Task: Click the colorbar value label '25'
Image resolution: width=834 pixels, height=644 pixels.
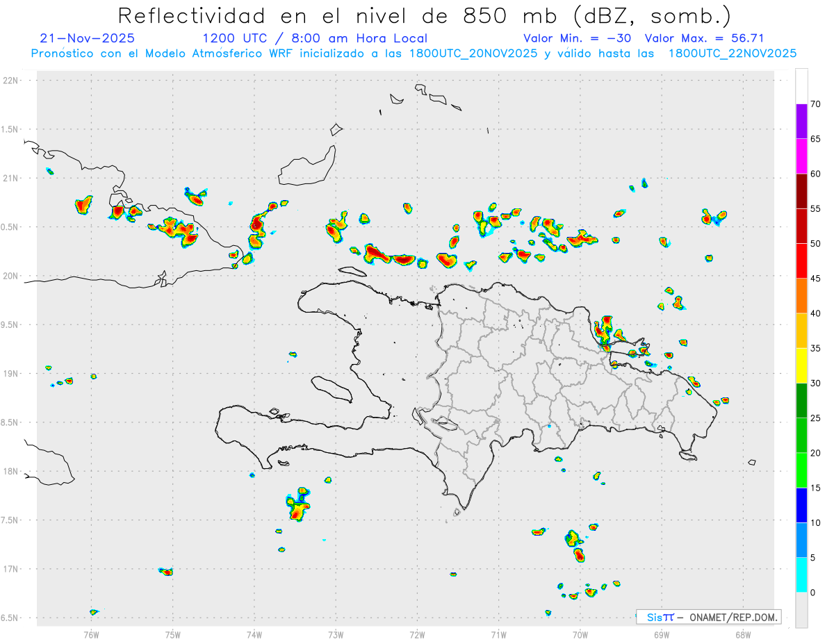Action: click(x=816, y=418)
